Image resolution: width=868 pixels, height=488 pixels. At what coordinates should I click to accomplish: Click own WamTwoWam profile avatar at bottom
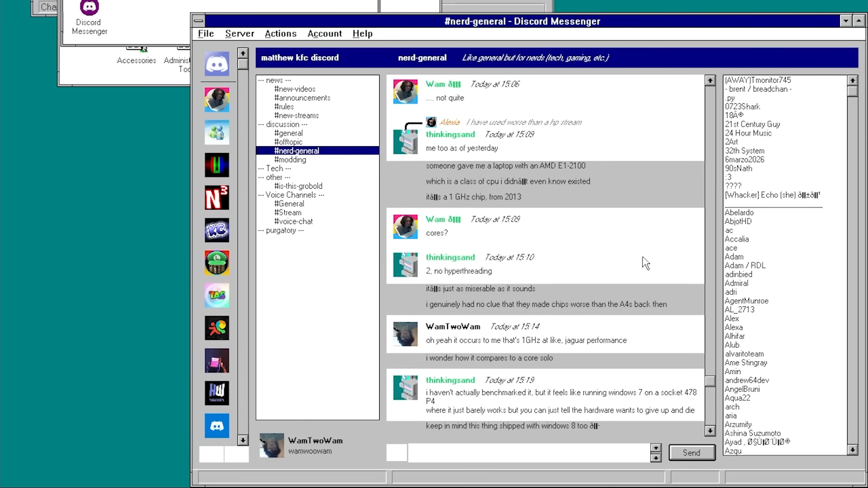coord(272,445)
